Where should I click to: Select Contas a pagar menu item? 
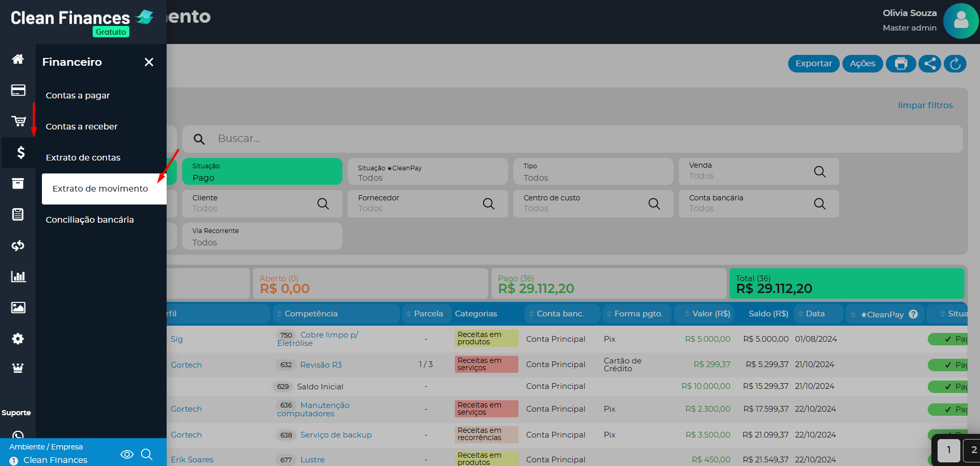coord(78,95)
